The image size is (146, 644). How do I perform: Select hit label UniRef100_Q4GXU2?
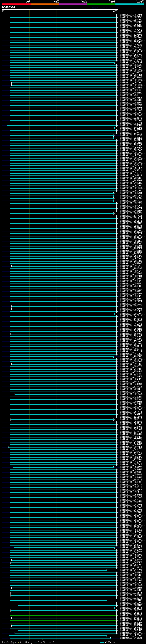tap(131, 369)
